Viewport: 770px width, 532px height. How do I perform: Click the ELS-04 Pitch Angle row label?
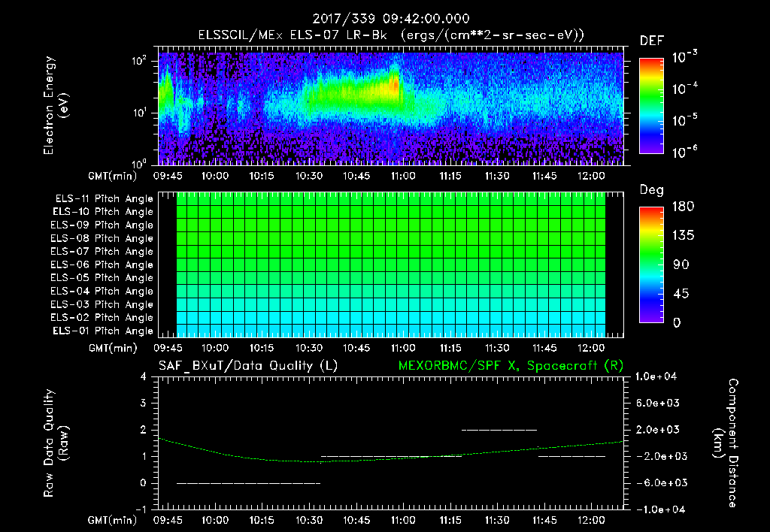tap(102, 291)
